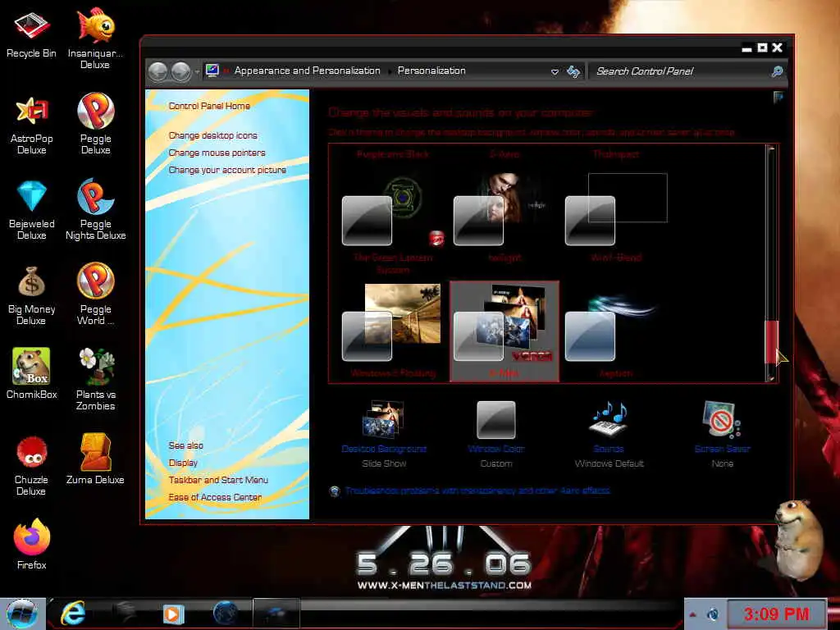840x630 pixels.
Task: Click the globe icon on the taskbar
Action: [225, 614]
